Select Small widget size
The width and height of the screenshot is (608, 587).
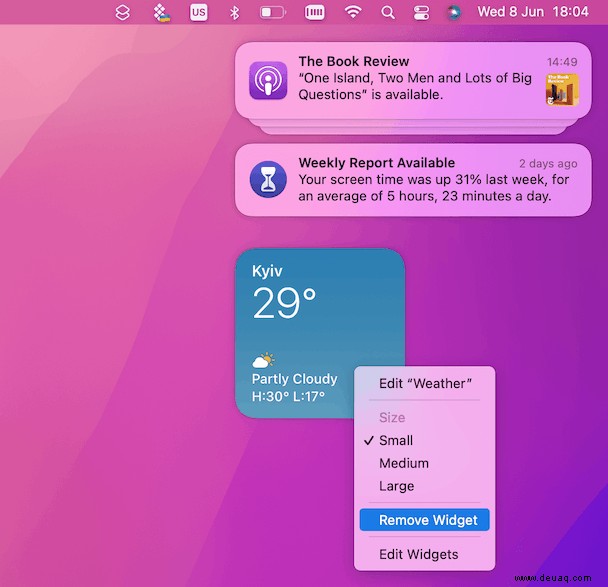[425, 440]
